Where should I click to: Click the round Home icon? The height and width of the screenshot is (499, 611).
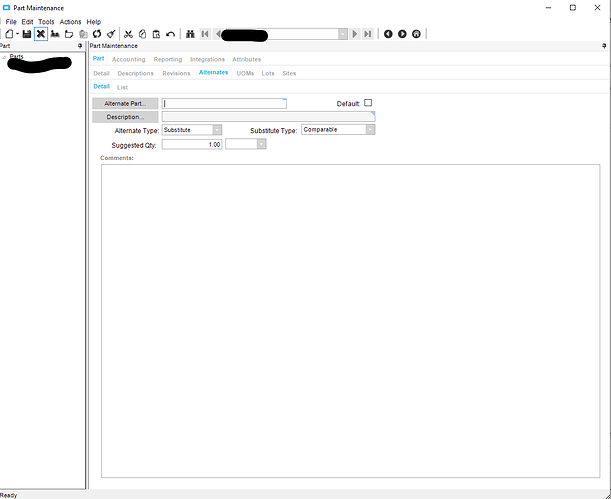pos(416,34)
